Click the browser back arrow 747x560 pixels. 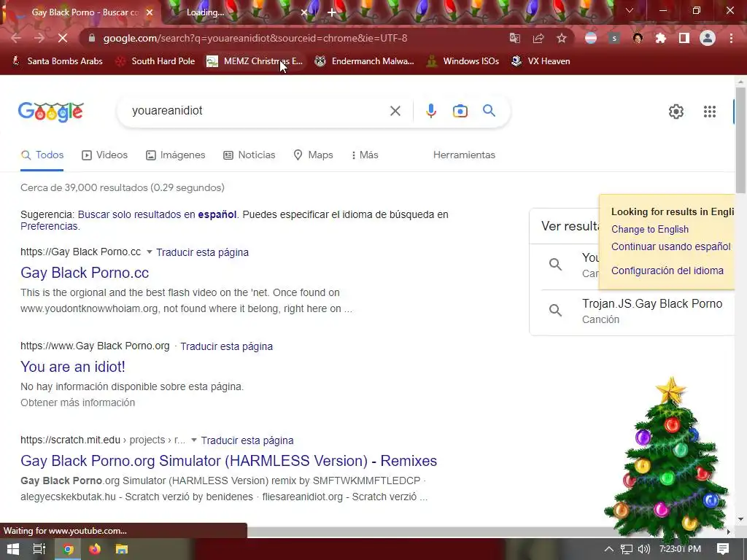coord(16,38)
